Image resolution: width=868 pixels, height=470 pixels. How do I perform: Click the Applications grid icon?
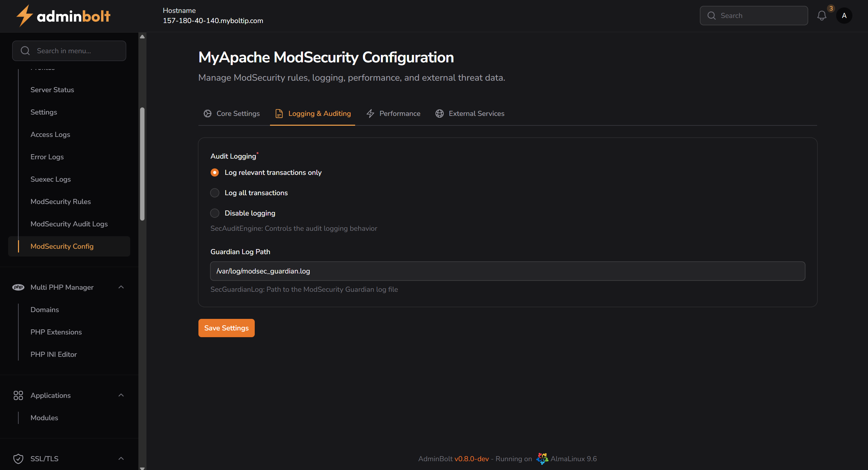(18, 395)
